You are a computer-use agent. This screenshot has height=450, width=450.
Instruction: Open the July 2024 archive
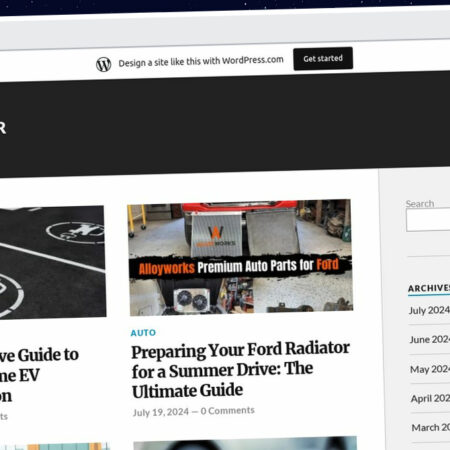pos(429,310)
